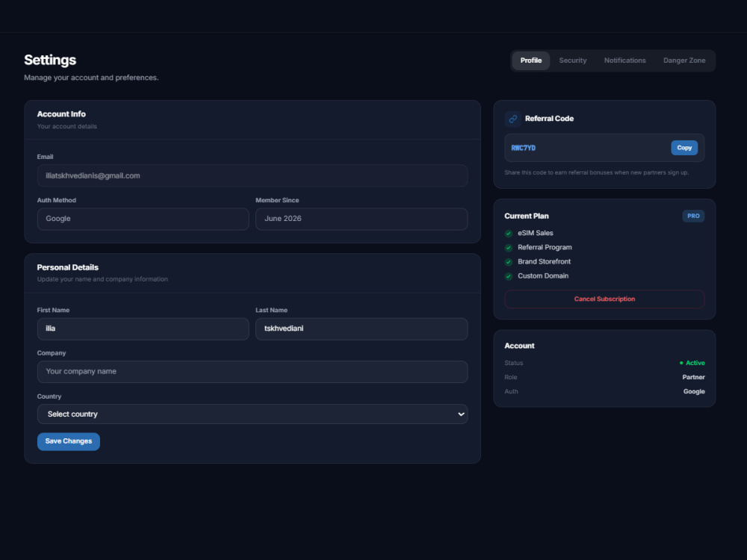Focus the Company name input
Viewport: 747px width, 560px height.
click(252, 372)
